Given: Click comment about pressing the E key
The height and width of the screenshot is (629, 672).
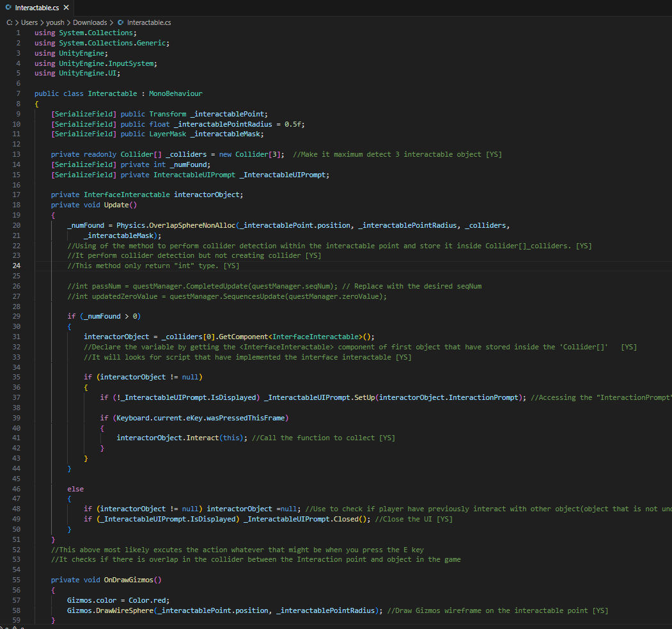Looking at the screenshot, I should [x=237, y=550].
